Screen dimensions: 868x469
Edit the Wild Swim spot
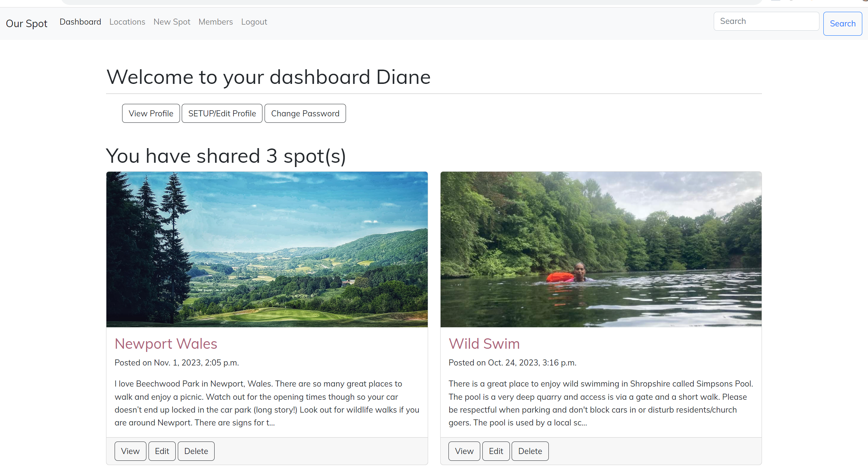coord(496,451)
